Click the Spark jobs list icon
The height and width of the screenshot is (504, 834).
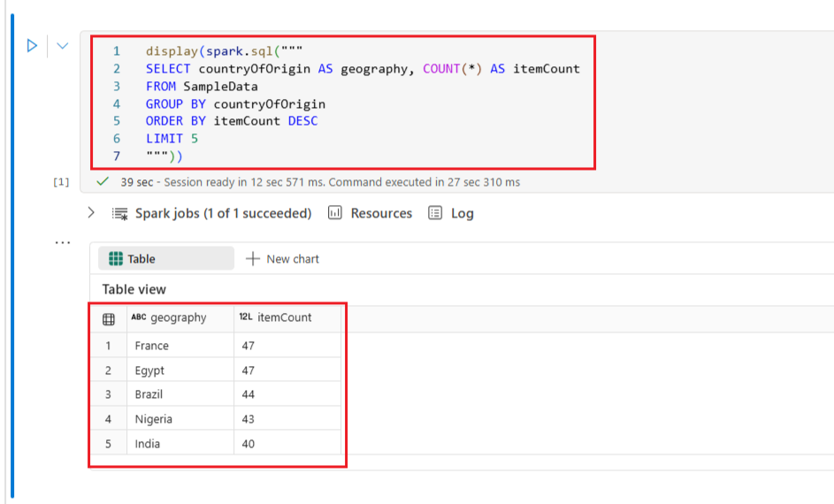(x=119, y=214)
